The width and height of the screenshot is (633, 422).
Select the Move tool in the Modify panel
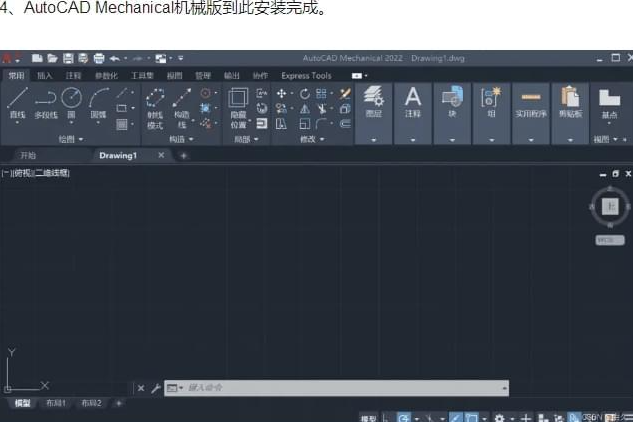pos(281,94)
